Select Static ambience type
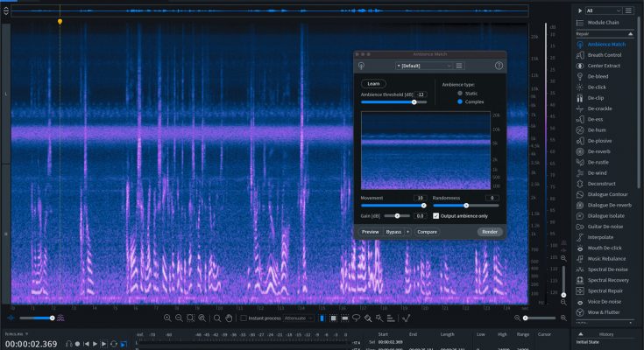Viewport: 644px width, 350px height. point(460,93)
